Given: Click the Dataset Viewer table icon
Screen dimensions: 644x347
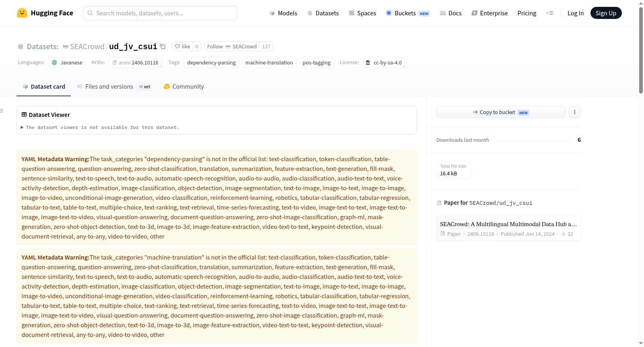Looking at the screenshot, I should (24, 115).
